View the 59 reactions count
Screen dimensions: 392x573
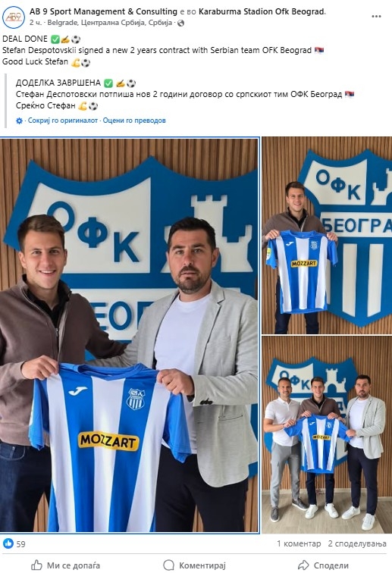click(20, 543)
